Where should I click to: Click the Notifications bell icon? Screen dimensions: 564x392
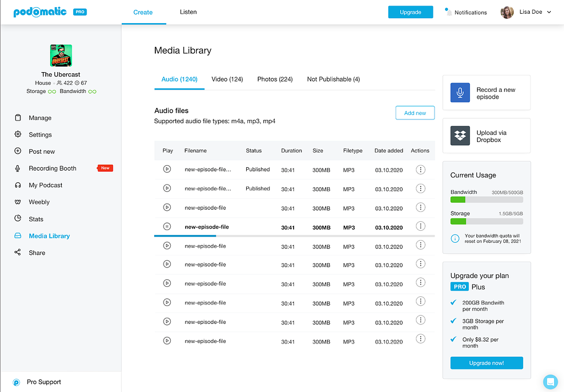[448, 12]
